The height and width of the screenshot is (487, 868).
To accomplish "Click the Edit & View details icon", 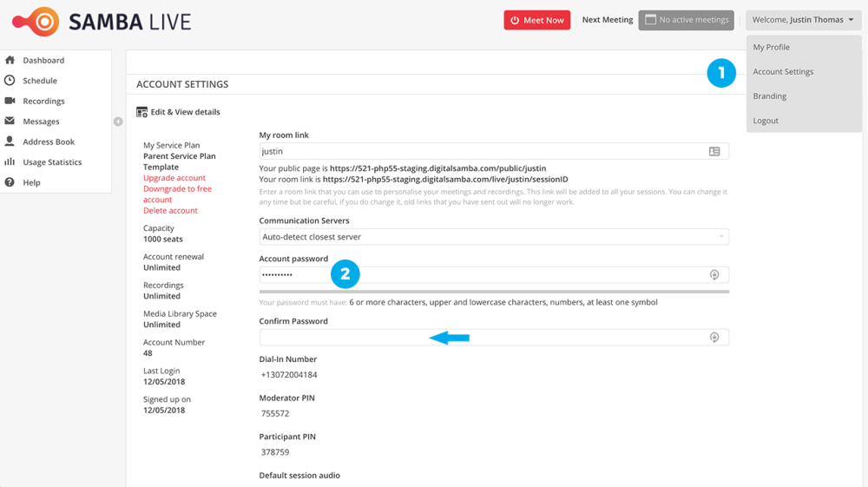I will [141, 112].
